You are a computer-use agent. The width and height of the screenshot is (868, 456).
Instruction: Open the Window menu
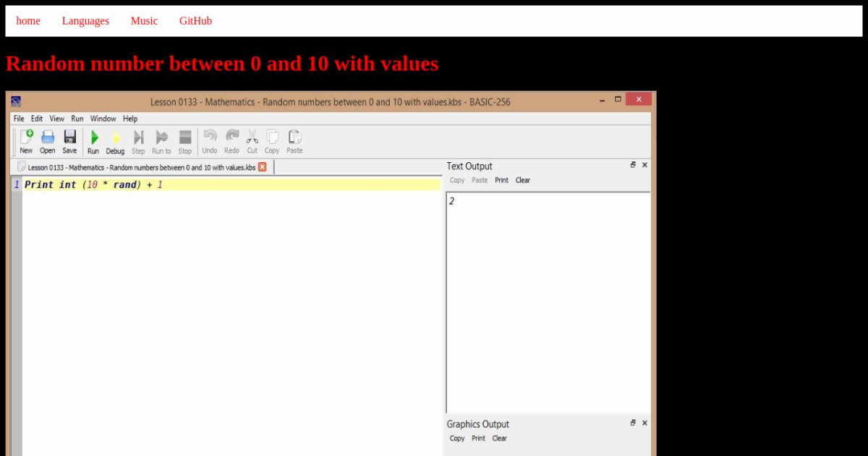(103, 119)
